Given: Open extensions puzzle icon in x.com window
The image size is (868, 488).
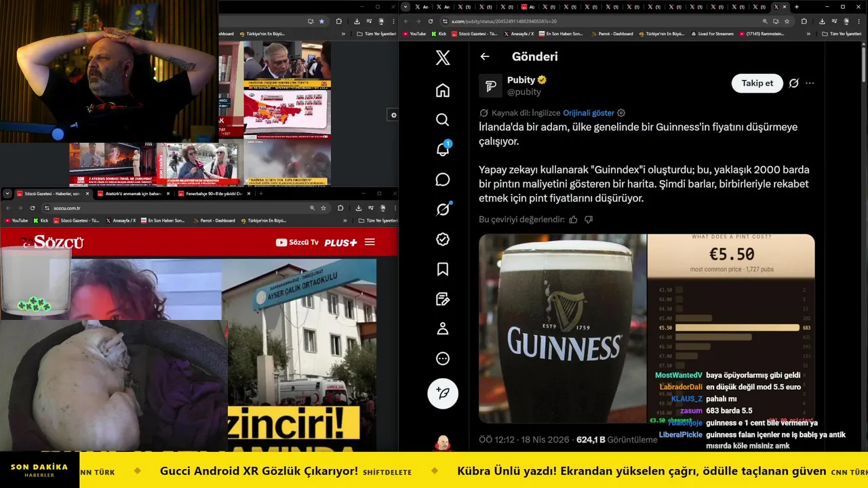Looking at the screenshot, I should pyautogui.click(x=804, y=21).
